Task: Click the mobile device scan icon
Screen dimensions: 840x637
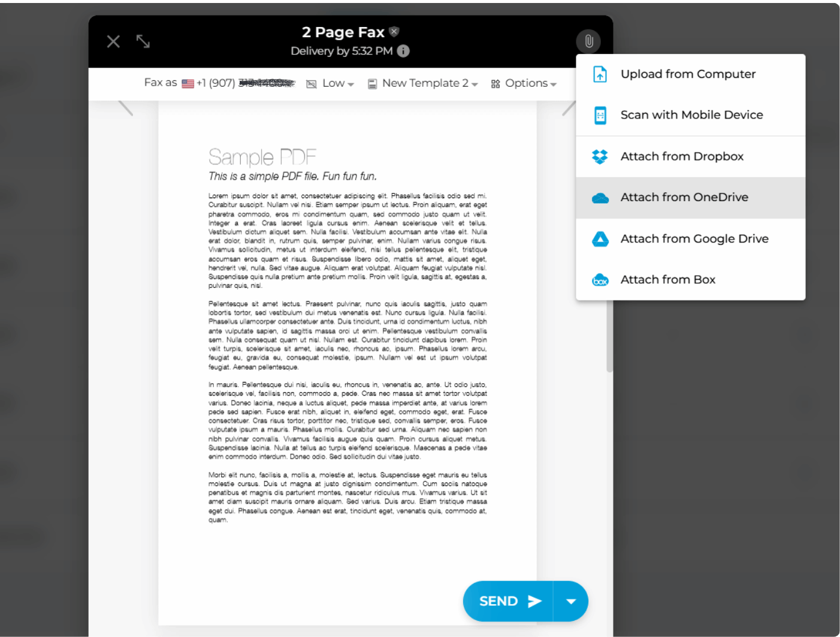Action: (600, 115)
